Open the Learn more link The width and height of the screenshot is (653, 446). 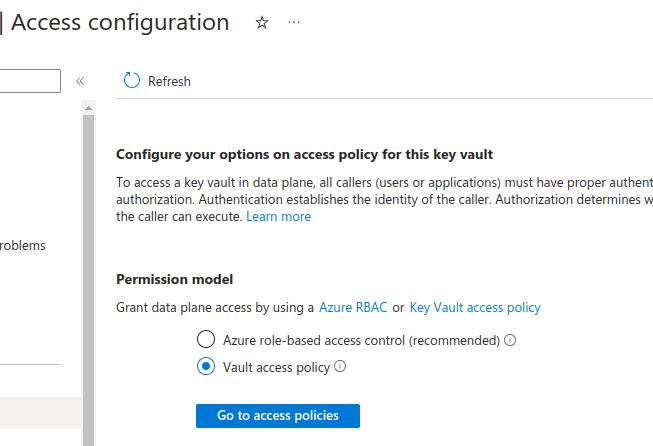tap(279, 217)
